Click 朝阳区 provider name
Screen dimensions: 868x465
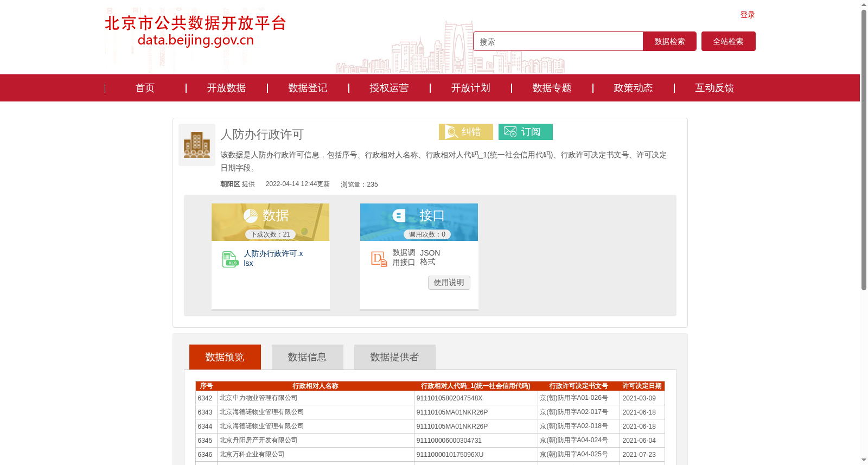point(230,184)
